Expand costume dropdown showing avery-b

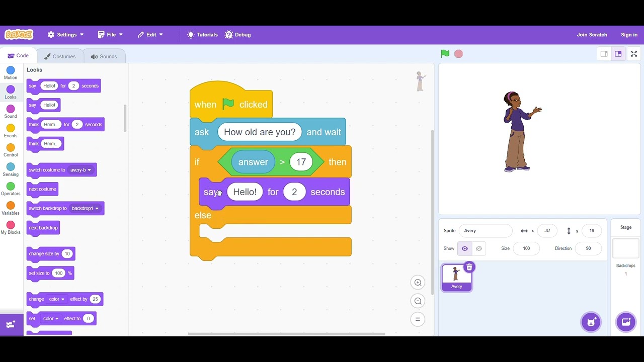point(80,170)
